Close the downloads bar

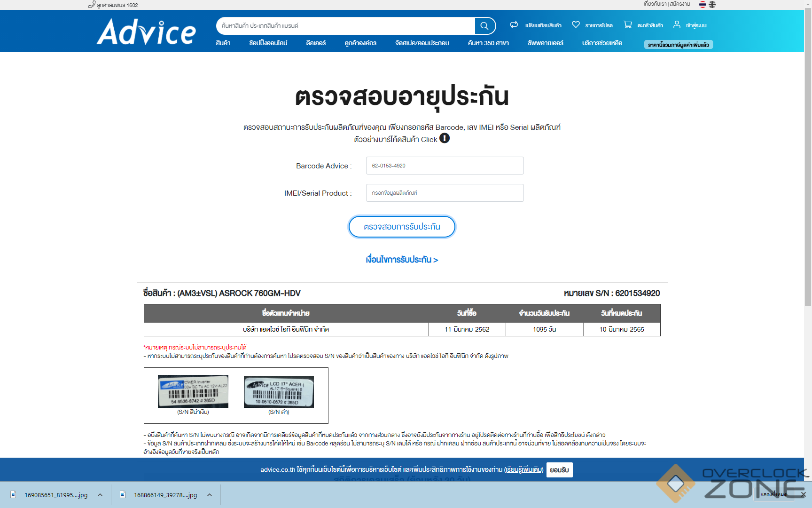pyautogui.click(x=803, y=494)
